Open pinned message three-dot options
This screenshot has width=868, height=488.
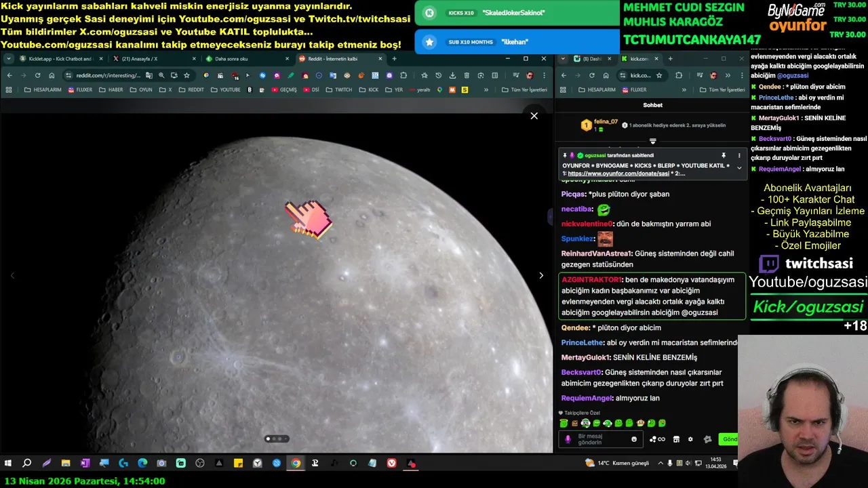(739, 156)
